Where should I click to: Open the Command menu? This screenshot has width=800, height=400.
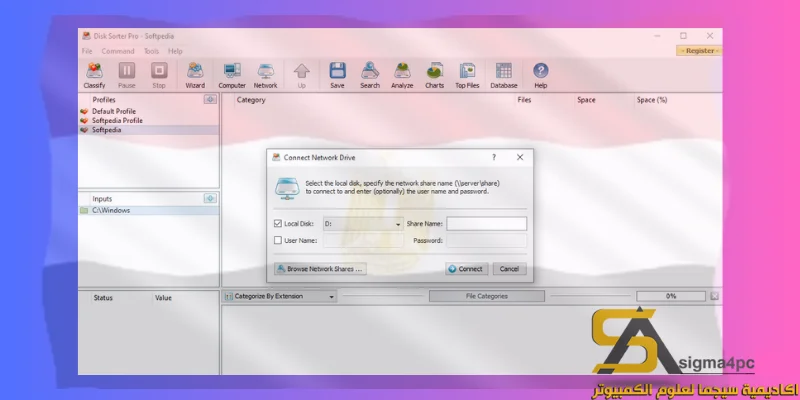[118, 51]
